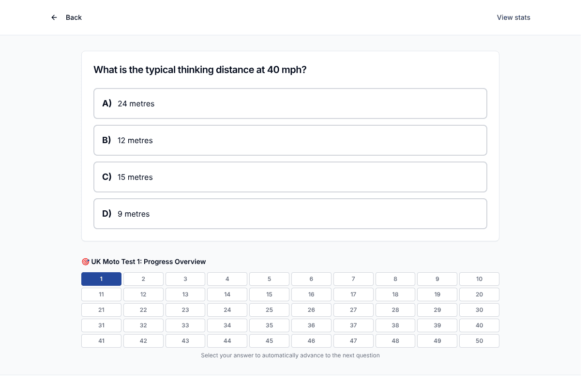Skip to question 44
The height and width of the screenshot is (382, 588).
[227, 341]
